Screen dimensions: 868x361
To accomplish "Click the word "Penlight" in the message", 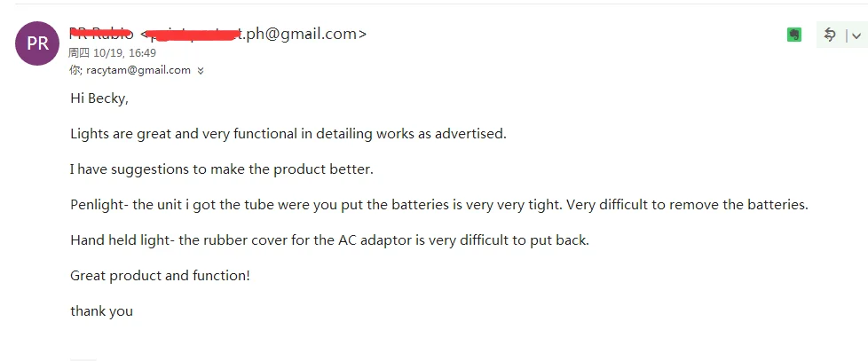I will pos(99,205).
